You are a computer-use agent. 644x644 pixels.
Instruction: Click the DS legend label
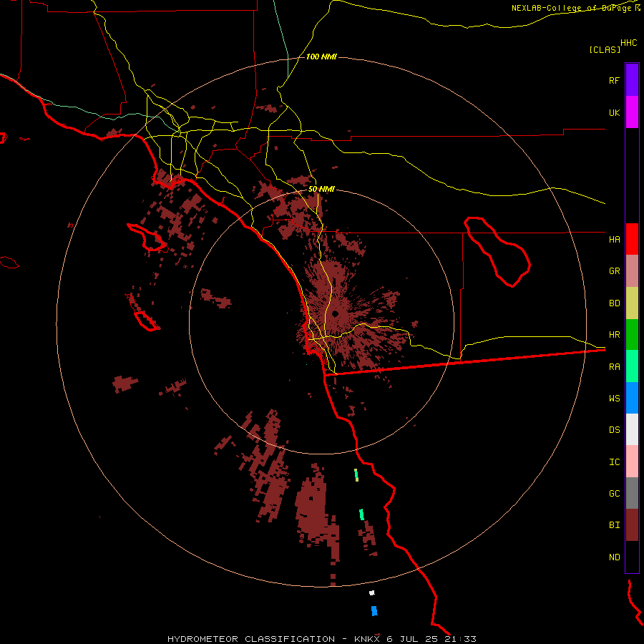pyautogui.click(x=614, y=430)
